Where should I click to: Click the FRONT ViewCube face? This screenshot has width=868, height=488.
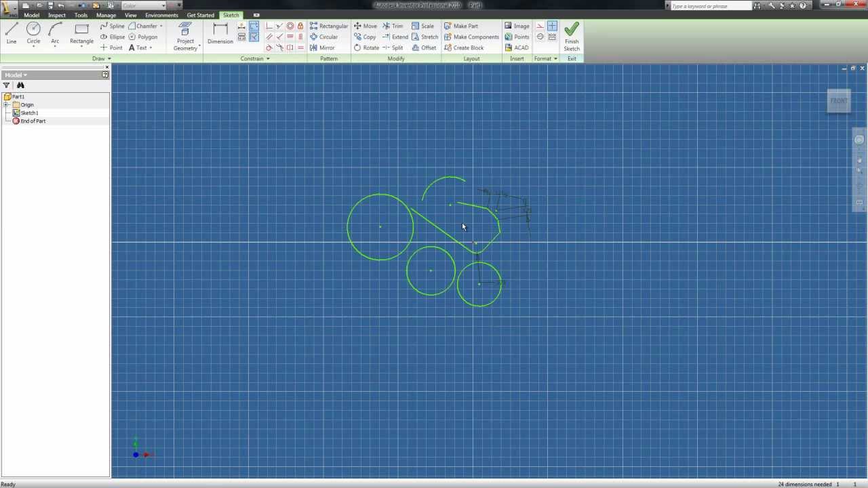tap(839, 101)
